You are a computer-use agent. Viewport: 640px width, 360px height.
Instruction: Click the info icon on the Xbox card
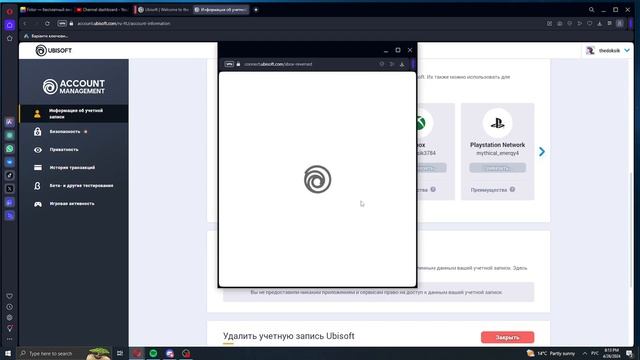point(433,189)
